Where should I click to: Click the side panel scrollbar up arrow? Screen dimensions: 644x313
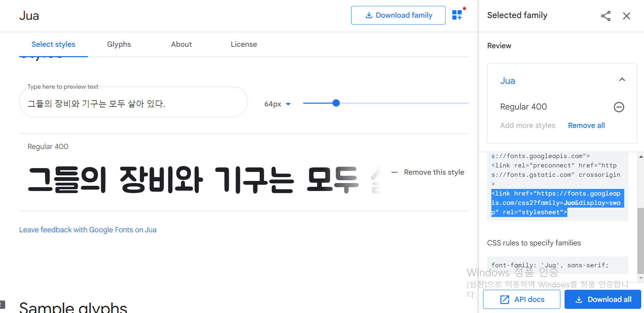(641, 157)
